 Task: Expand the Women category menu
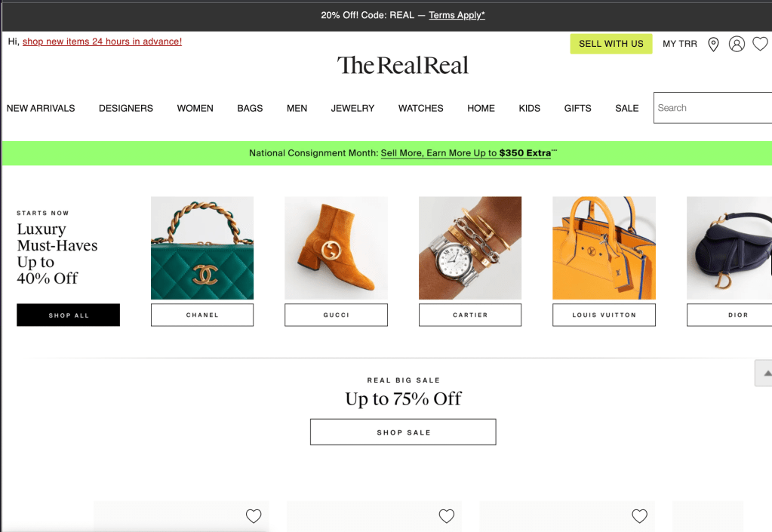[x=195, y=108]
